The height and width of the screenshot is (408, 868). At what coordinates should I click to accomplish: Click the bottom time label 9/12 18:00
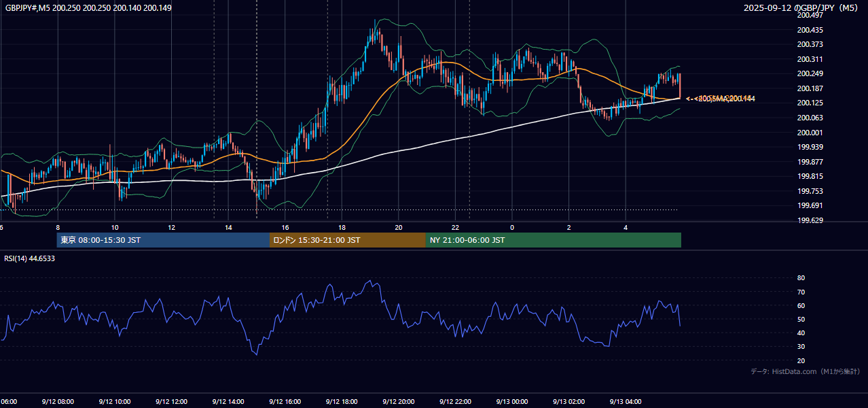click(342, 402)
